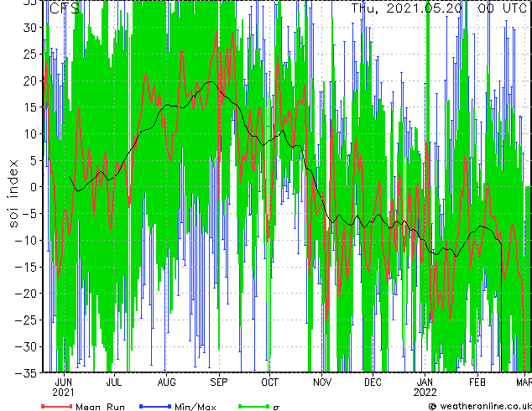Click the y-axis value 10

point(31,134)
